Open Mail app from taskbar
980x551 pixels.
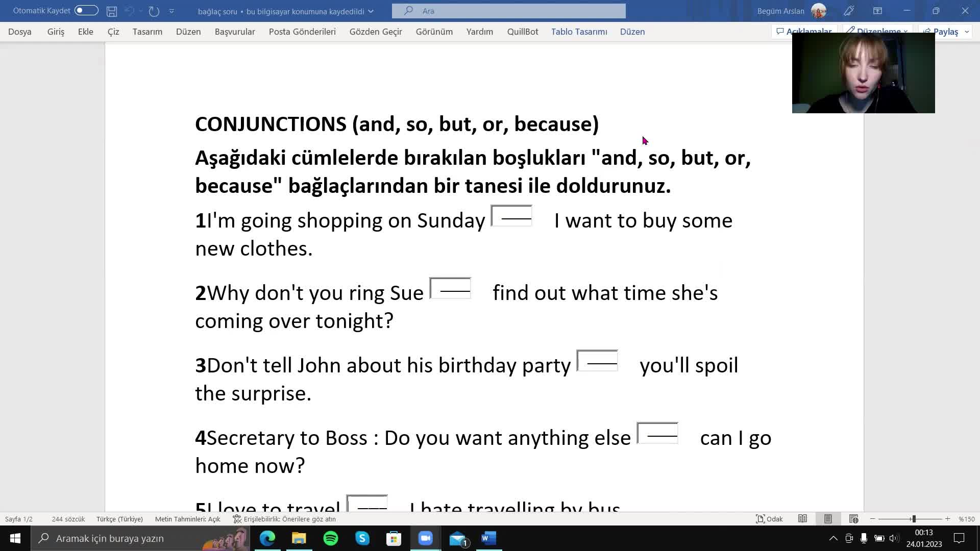coord(458,539)
